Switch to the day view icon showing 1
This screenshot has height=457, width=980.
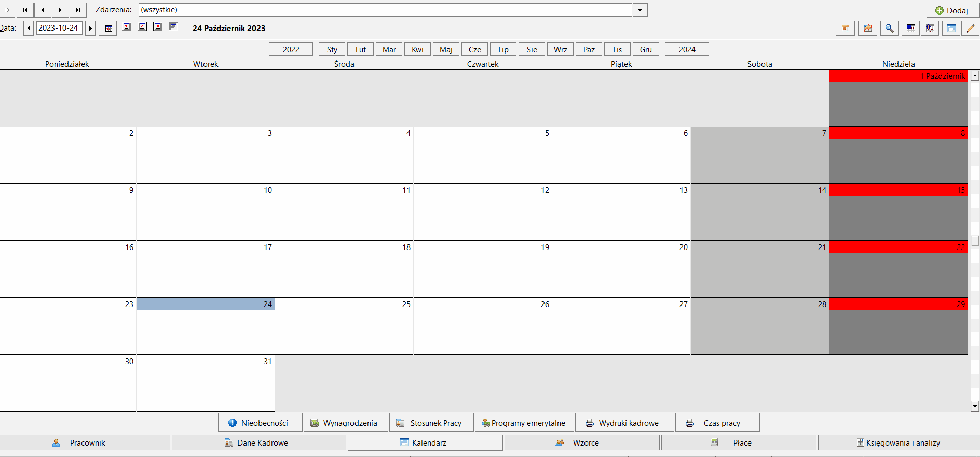[x=127, y=26]
